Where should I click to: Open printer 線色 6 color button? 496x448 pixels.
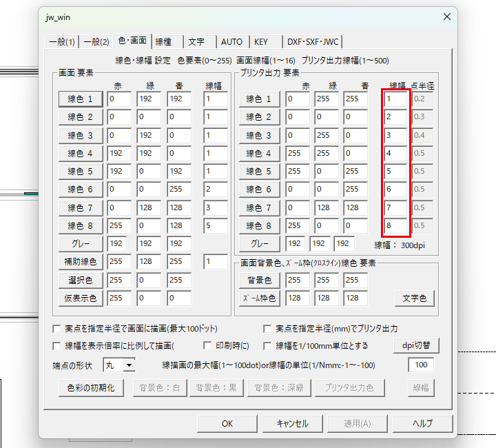260,190
